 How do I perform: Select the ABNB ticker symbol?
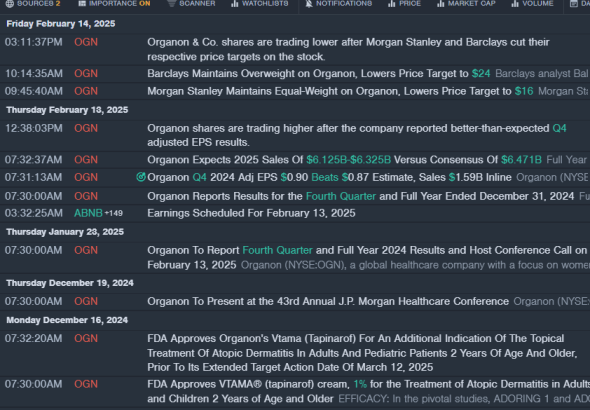pos(88,213)
